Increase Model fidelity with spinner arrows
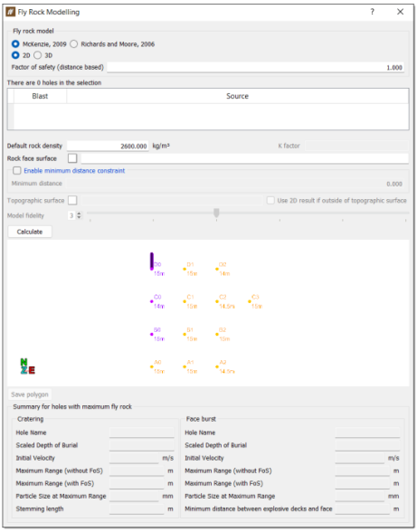Image resolution: width=417 pixels, height=532 pixels. 79,214
